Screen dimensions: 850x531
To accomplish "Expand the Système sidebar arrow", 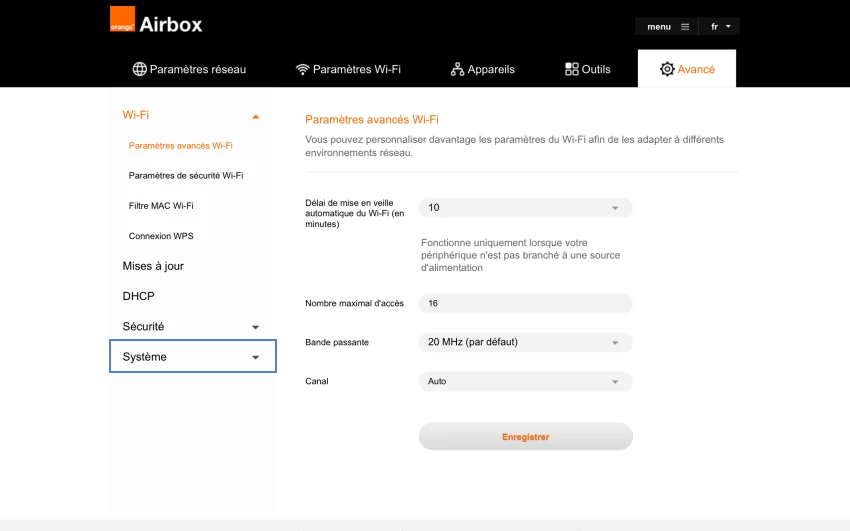I will click(x=255, y=358).
